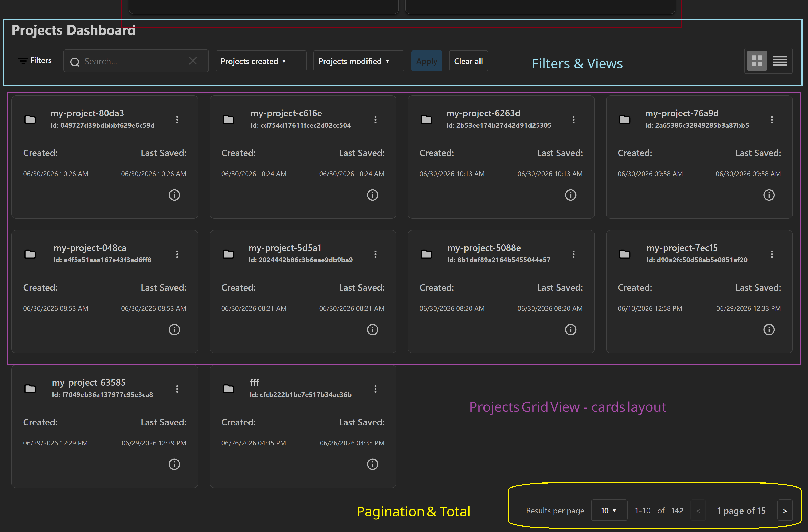Screen dimensions: 808x532
Task: Click the Projects Dashboard heading
Action: (74, 30)
